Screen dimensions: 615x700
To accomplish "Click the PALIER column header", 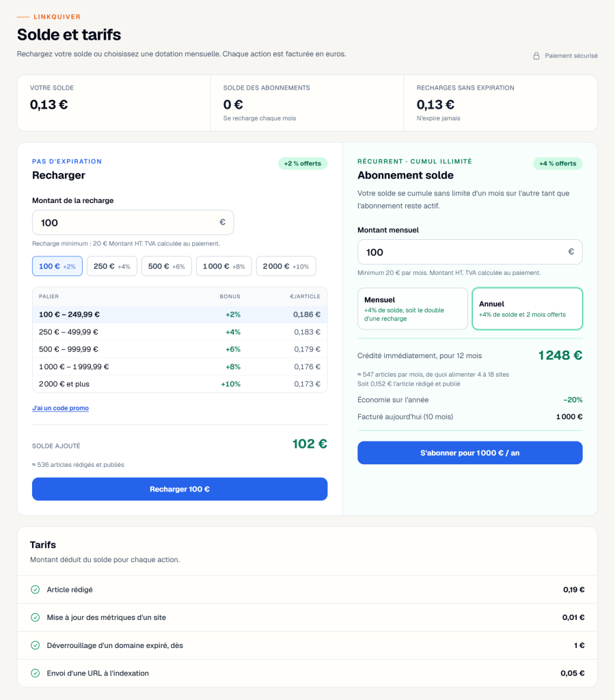I will click(49, 297).
